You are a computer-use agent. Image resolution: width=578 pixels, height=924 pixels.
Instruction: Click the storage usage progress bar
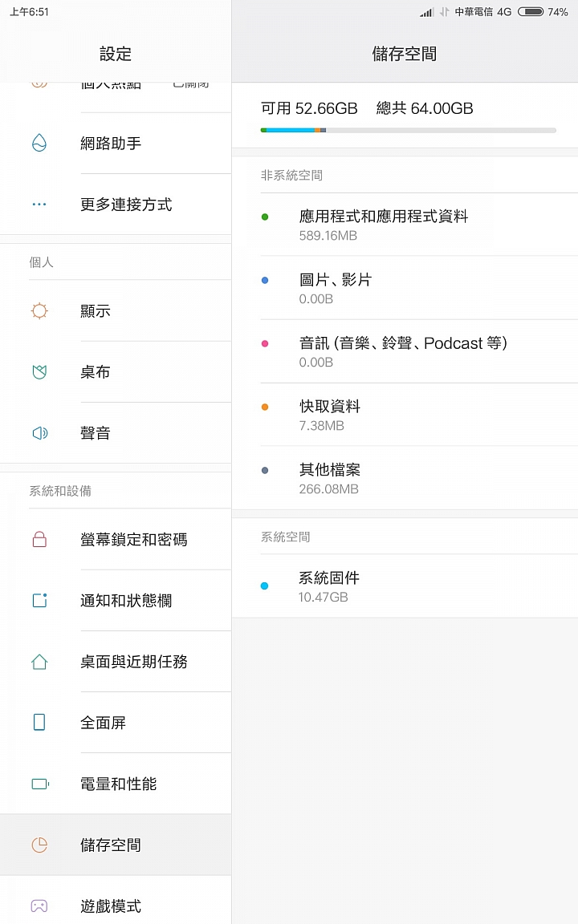click(408, 130)
